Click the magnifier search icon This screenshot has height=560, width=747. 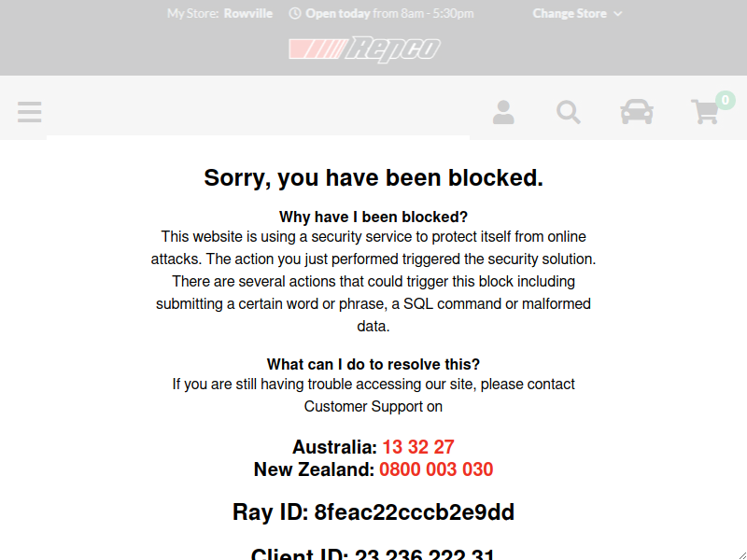point(569,112)
